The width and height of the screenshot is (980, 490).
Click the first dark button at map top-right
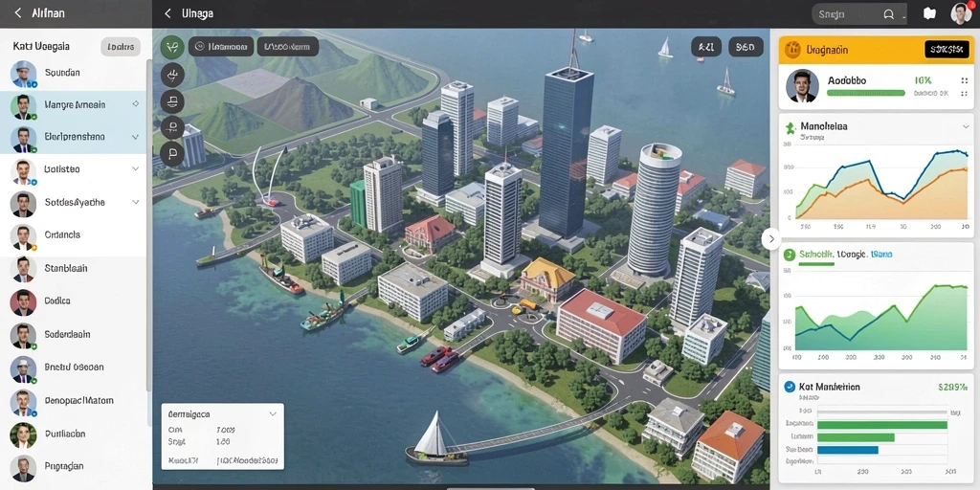click(706, 47)
